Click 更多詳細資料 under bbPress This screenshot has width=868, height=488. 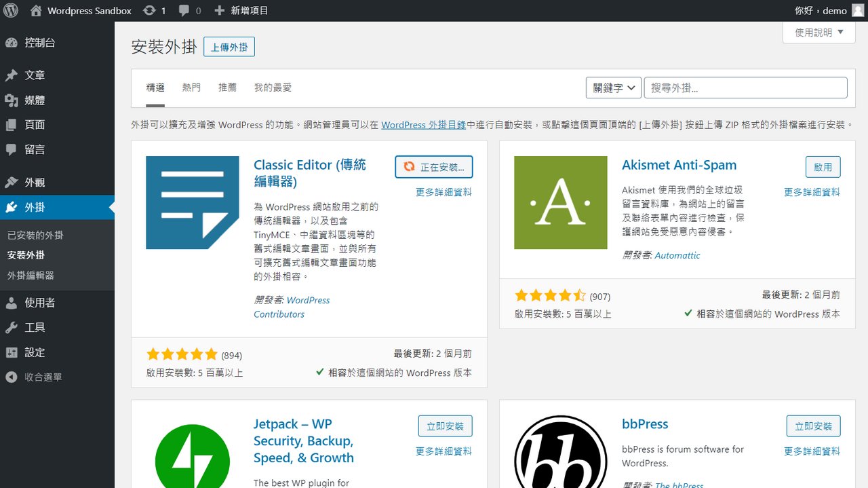[x=812, y=451]
